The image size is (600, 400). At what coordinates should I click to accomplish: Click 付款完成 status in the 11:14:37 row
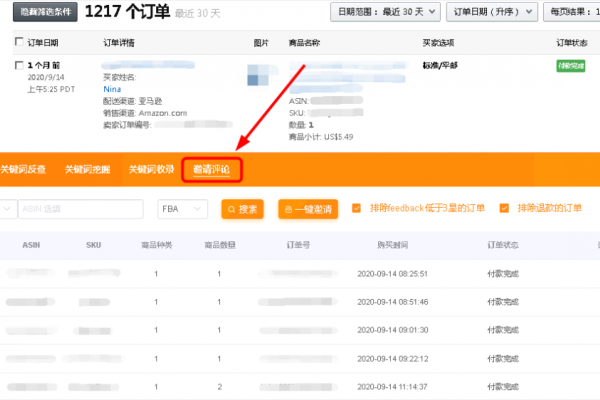503,387
